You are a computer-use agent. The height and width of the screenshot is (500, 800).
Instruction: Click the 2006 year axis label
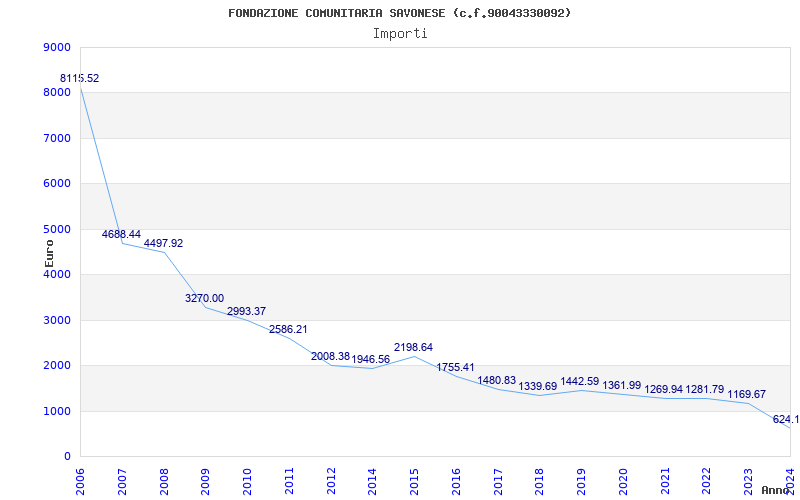point(80,482)
